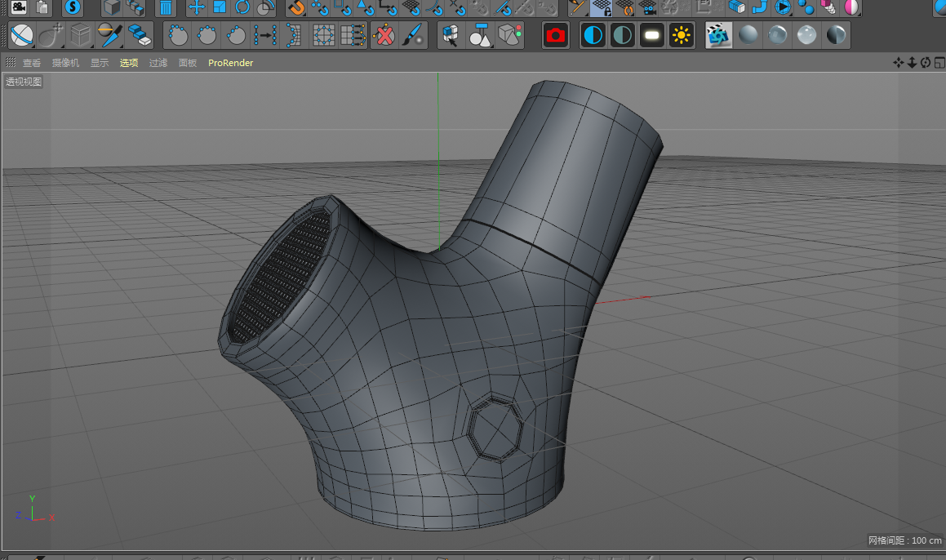This screenshot has width=946, height=560.
Task: Toggle snapping with the orange magnet icon
Action: pyautogui.click(x=296, y=8)
